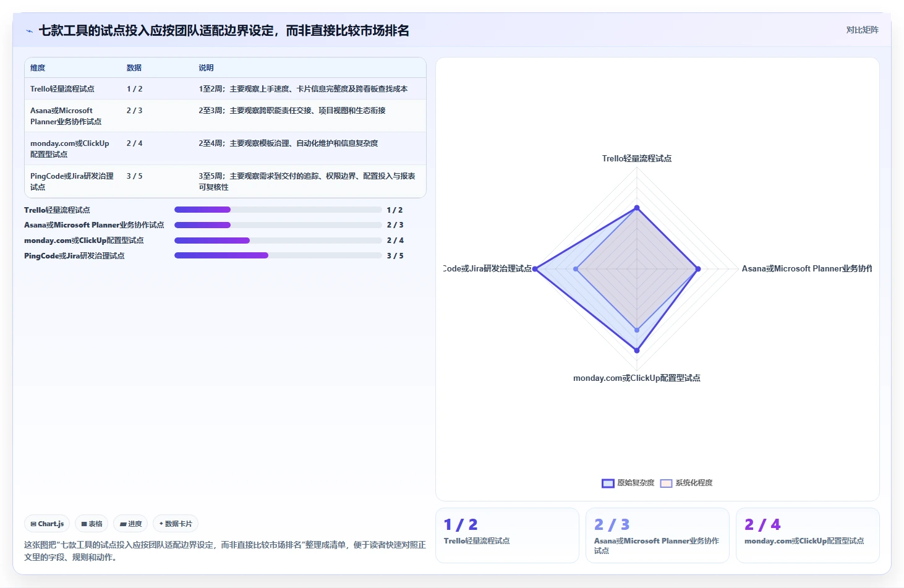Click the Trello轻量流程试点 radar axis label

tap(637, 159)
